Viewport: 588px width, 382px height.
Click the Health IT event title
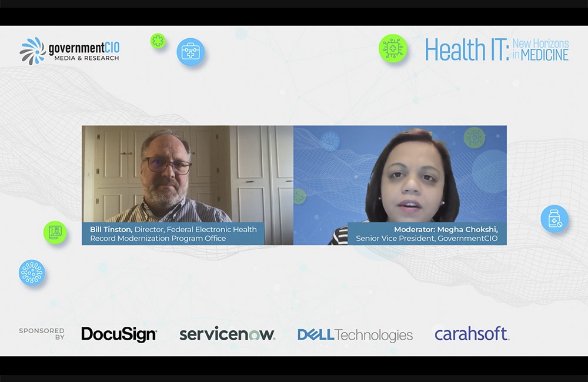coord(497,50)
